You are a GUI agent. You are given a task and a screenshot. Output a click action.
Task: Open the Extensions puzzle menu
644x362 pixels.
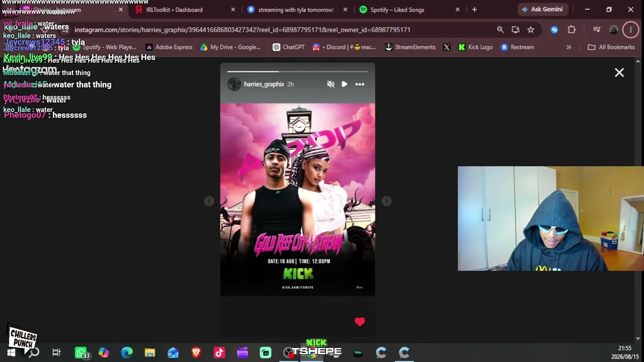pyautogui.click(x=572, y=30)
